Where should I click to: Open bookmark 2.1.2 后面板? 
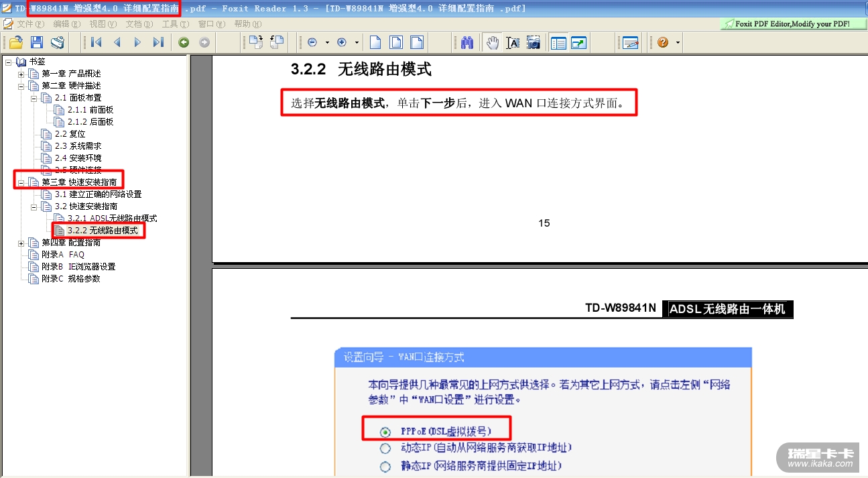pos(90,122)
